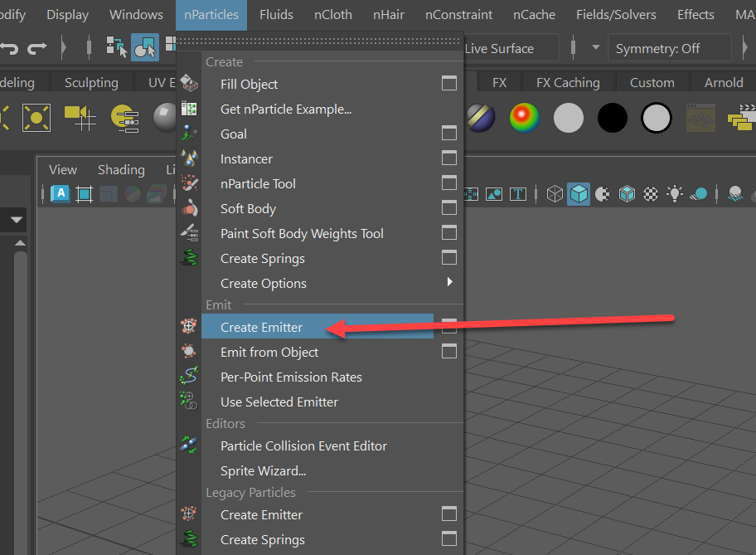The width and height of the screenshot is (756, 555).
Task: Switch to Arnold shelf tab
Action: pos(723,83)
